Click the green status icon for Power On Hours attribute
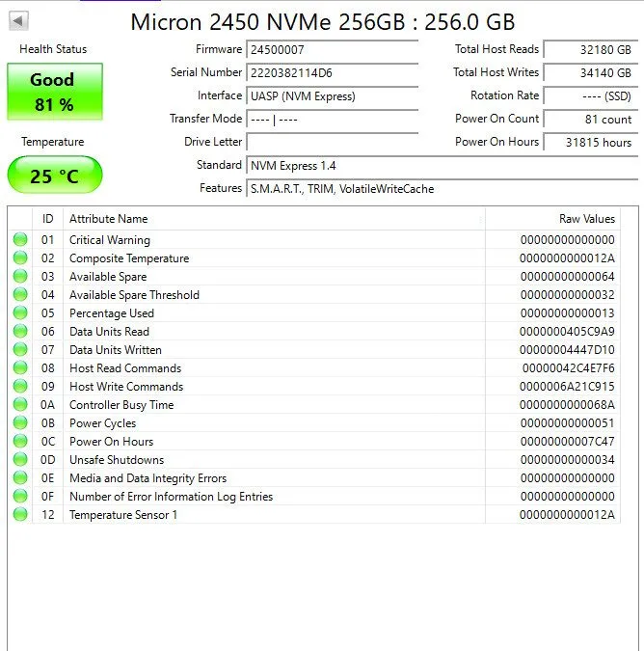 tap(20, 441)
